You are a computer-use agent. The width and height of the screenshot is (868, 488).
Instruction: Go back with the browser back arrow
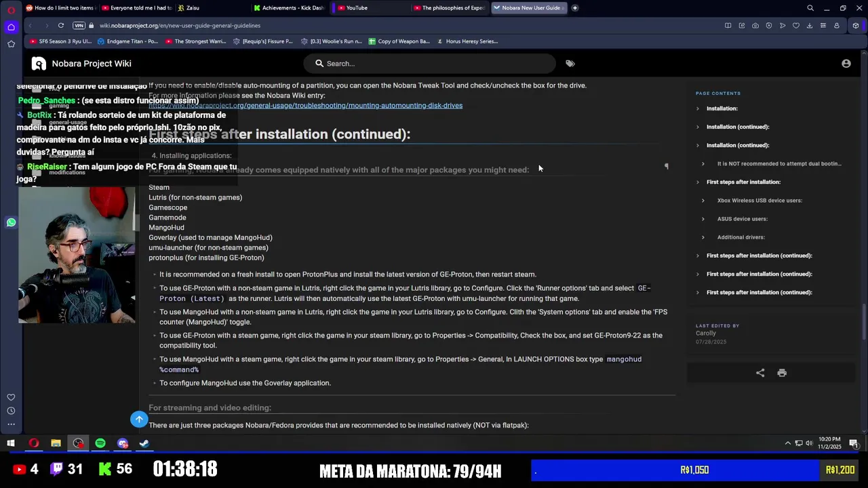[x=30, y=26]
